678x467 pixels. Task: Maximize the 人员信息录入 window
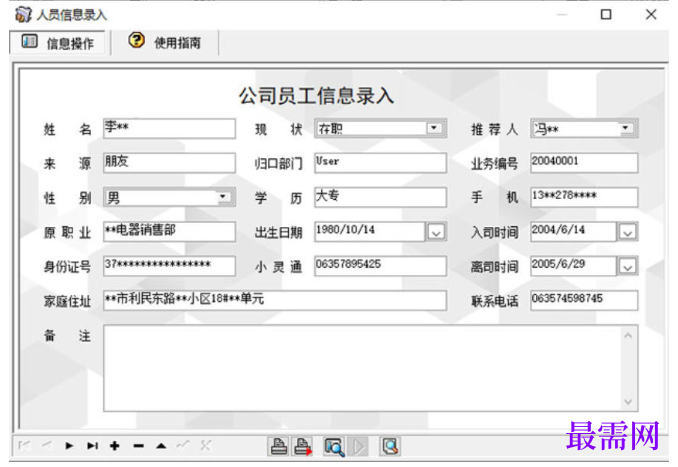coord(606,14)
